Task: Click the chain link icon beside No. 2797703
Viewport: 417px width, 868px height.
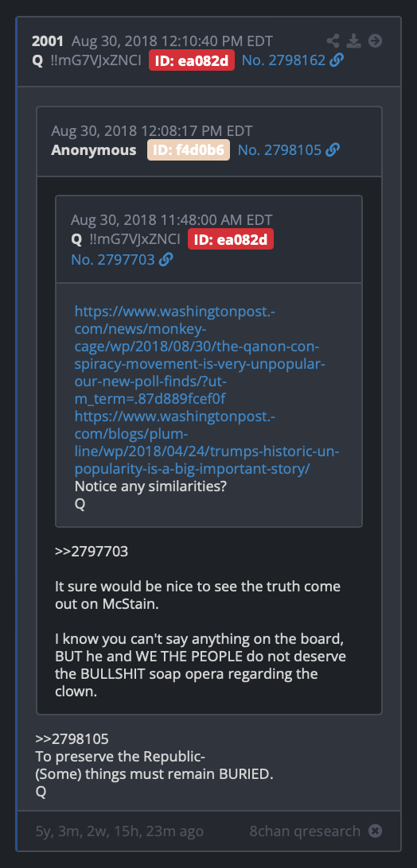Action: pos(166,259)
